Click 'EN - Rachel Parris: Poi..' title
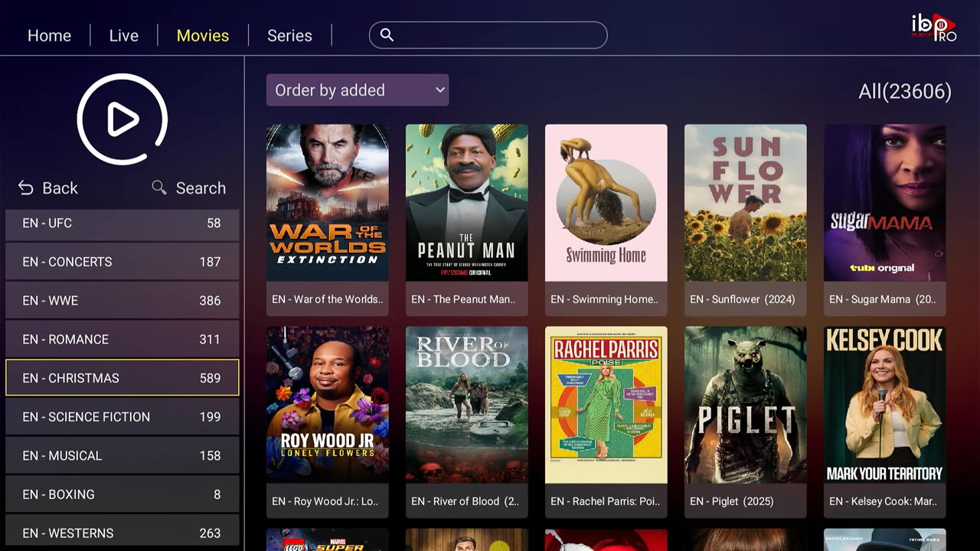 [605, 501]
